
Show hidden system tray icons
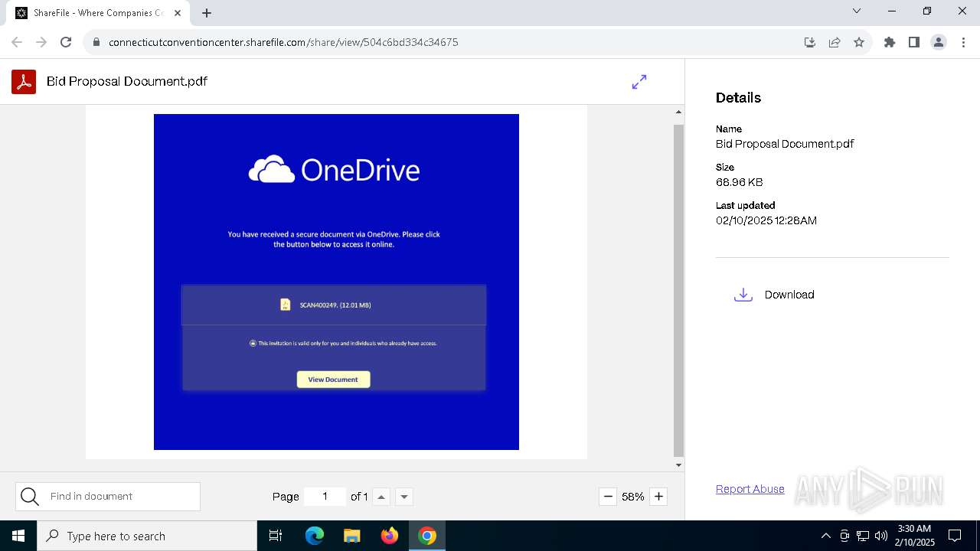pos(825,536)
